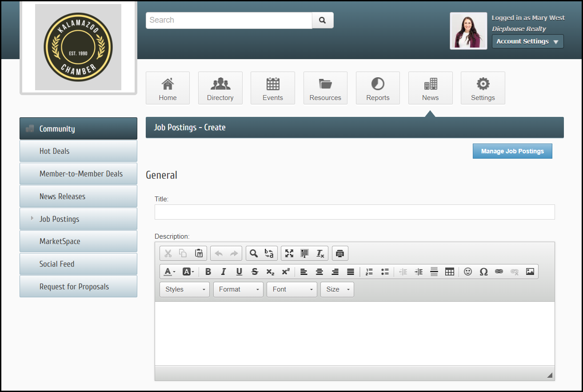Toggle Show Blocks in the editor
Screen dimensions: 583x392
(x=304, y=253)
